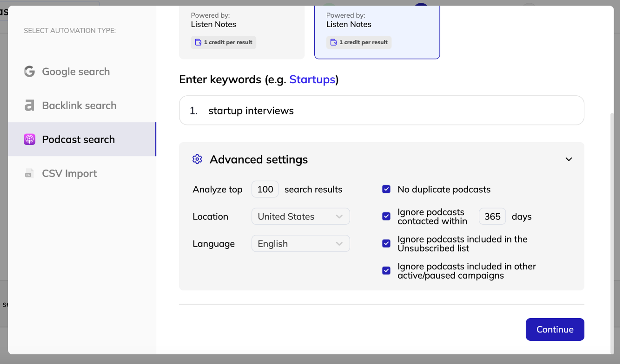Click the Backlink search 'a' icon

pyautogui.click(x=29, y=105)
